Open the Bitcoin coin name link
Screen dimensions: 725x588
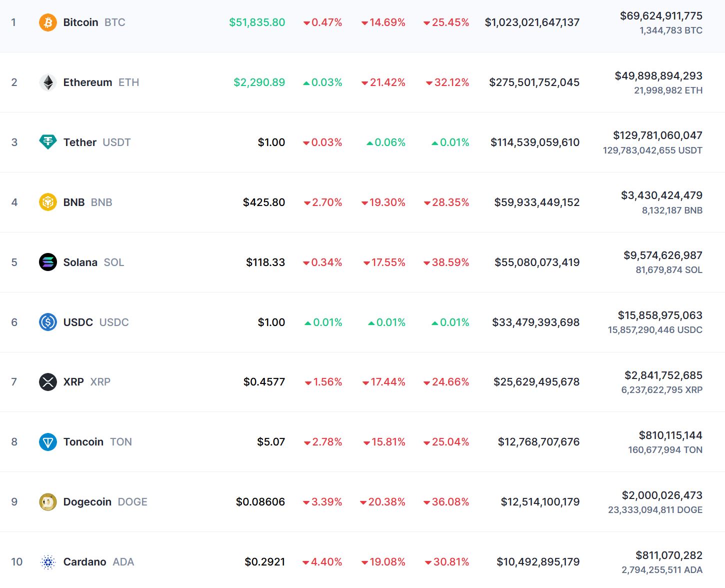click(80, 22)
